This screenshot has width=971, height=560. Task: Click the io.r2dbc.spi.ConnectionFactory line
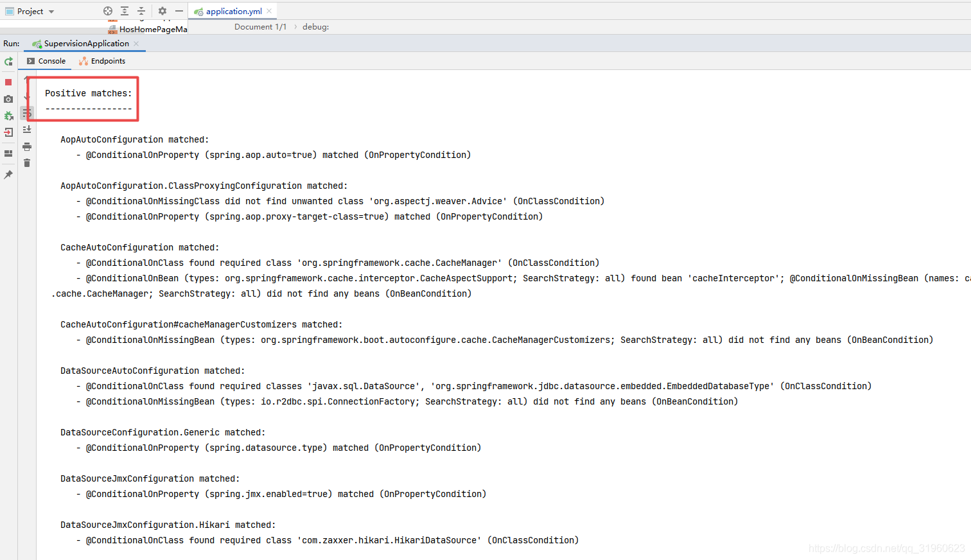[x=407, y=401]
